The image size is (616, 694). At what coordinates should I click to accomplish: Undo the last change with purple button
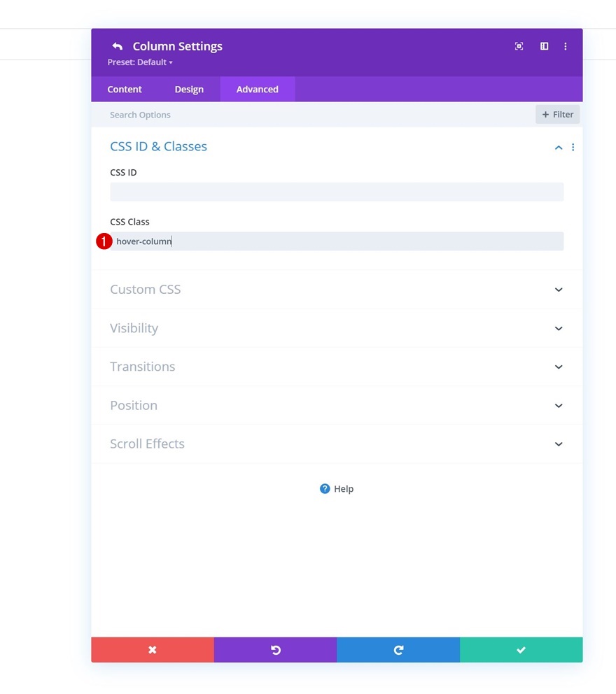tap(275, 650)
